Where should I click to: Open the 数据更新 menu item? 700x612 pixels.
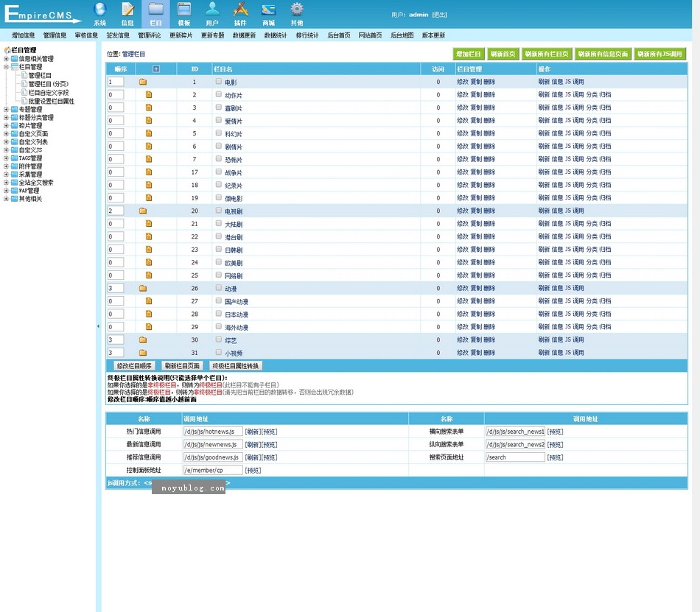pos(244,35)
